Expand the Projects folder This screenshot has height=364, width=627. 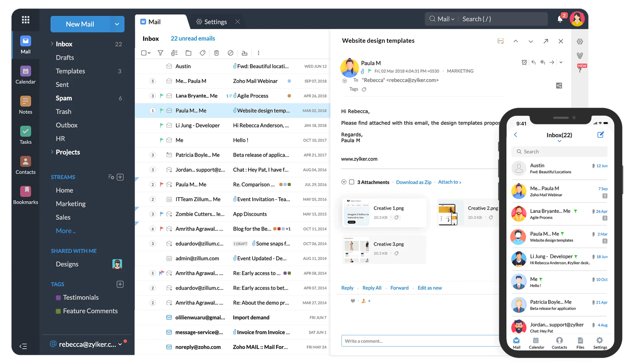(52, 152)
